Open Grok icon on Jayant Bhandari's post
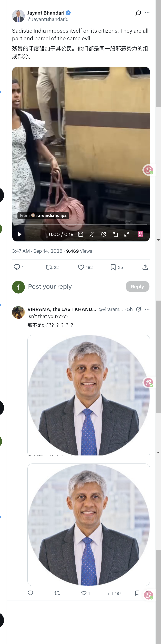The width and height of the screenshot is (161, 644). (x=138, y=13)
